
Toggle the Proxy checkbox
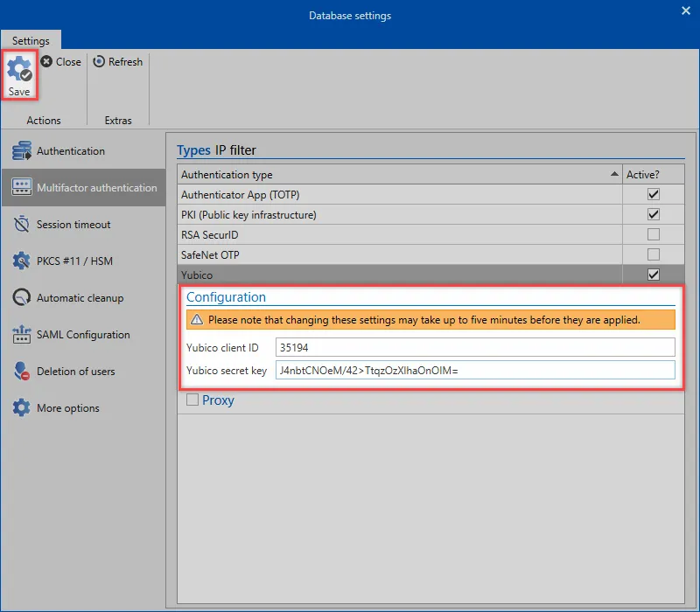[x=193, y=400]
